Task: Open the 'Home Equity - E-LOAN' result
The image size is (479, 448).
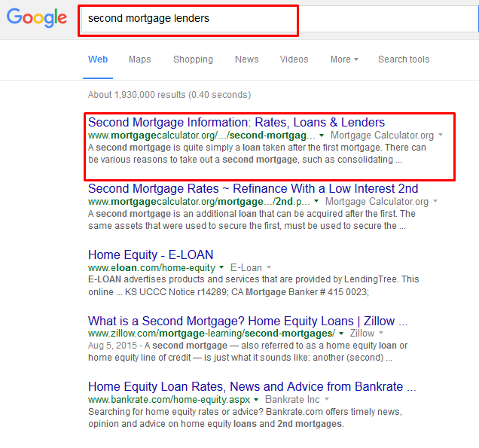Action: 151,254
